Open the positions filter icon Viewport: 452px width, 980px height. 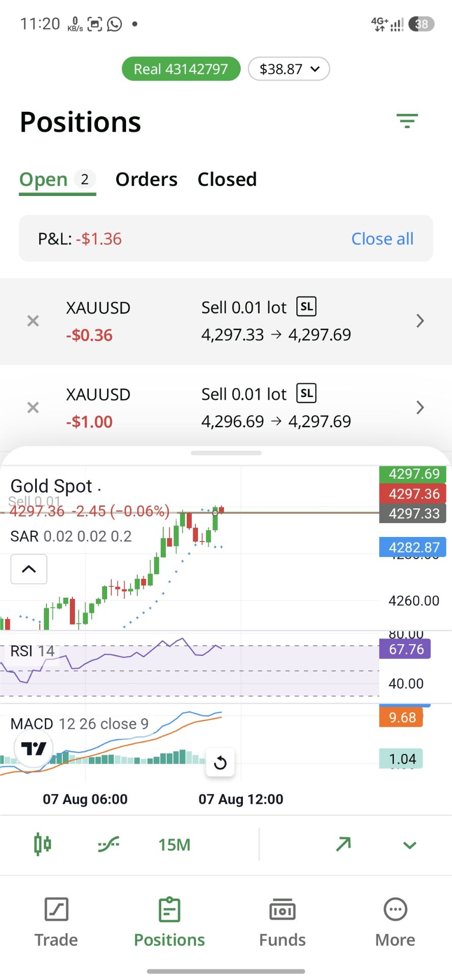407,121
